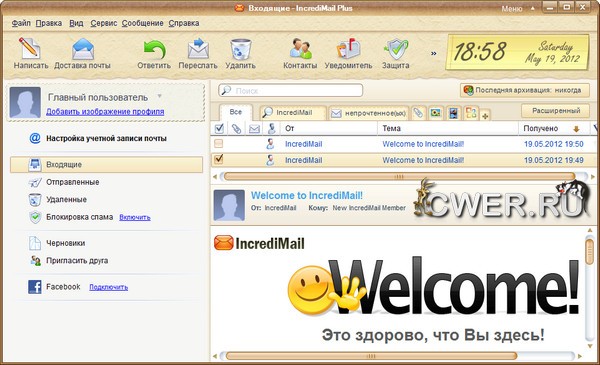
Task: Open the Меню dropdown in title bar
Action: 517,8
